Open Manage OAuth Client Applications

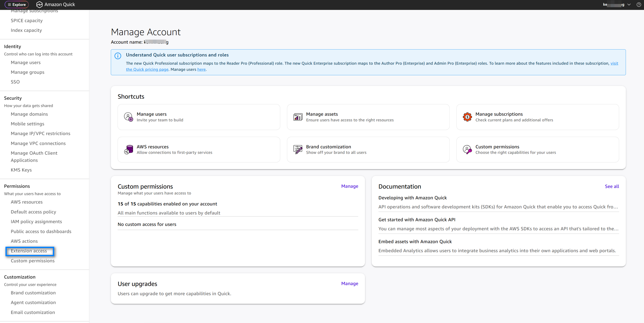34,156
